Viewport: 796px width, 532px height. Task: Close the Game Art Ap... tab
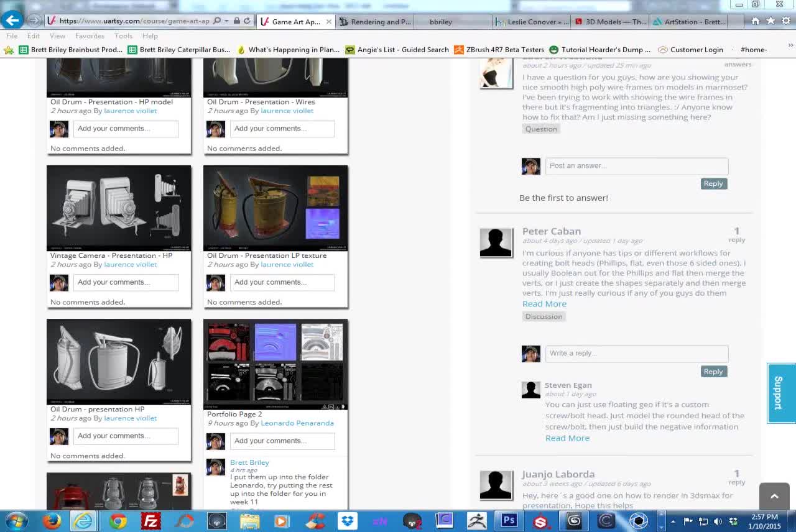click(x=329, y=22)
